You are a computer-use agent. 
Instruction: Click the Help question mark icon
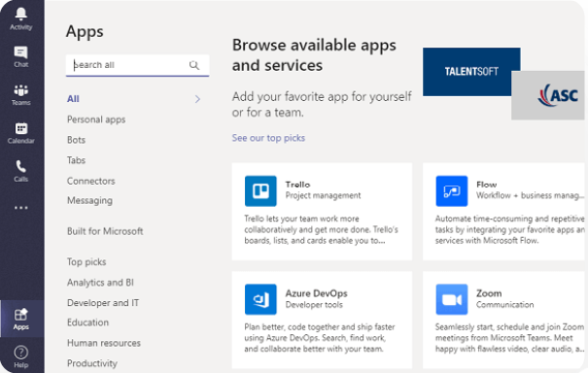(x=21, y=353)
